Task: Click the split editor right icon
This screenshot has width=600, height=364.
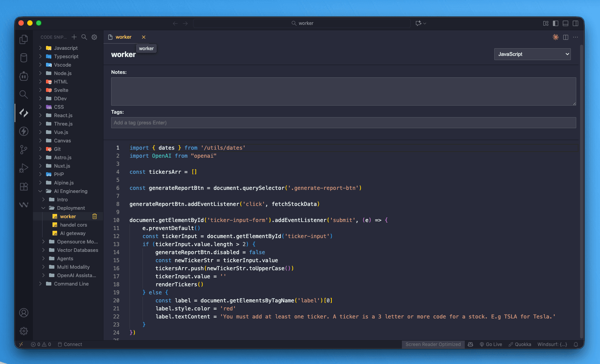Action: pyautogui.click(x=566, y=37)
